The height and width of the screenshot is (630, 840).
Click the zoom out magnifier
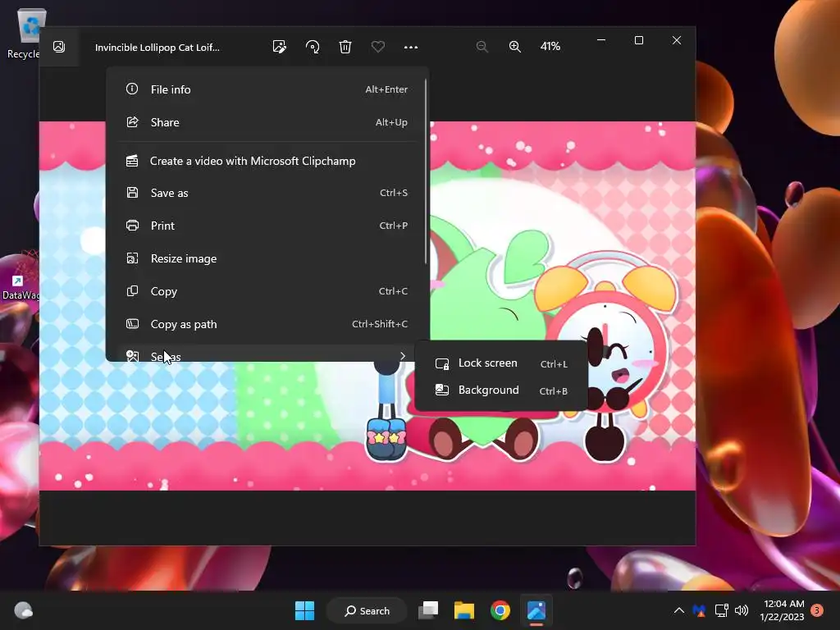point(482,47)
